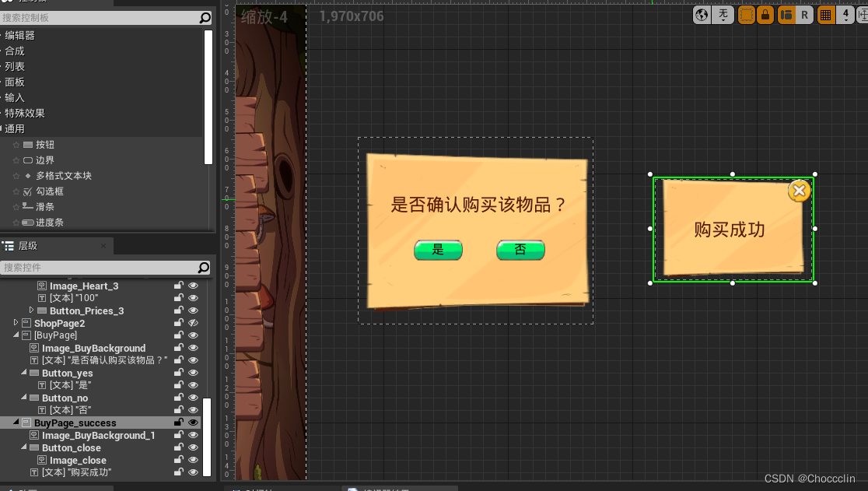The height and width of the screenshot is (491, 868).
Task: Favorite the 按钮 widget with its star
Action: [x=16, y=145]
